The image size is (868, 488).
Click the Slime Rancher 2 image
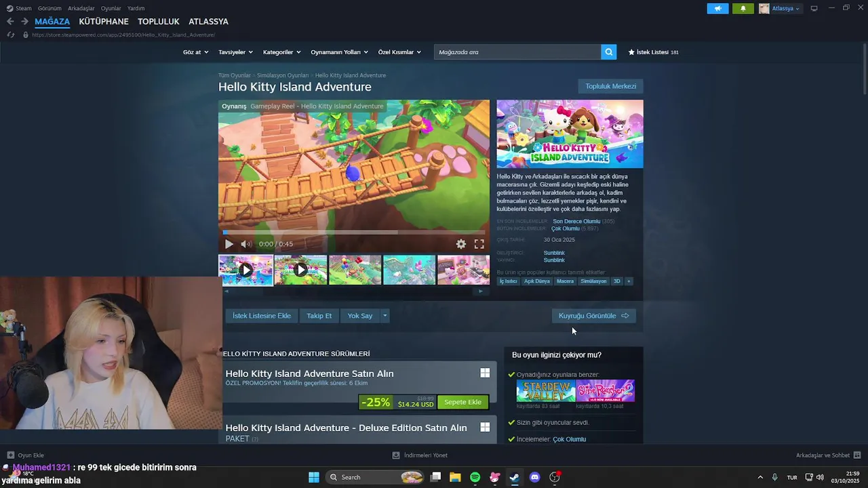click(x=605, y=390)
